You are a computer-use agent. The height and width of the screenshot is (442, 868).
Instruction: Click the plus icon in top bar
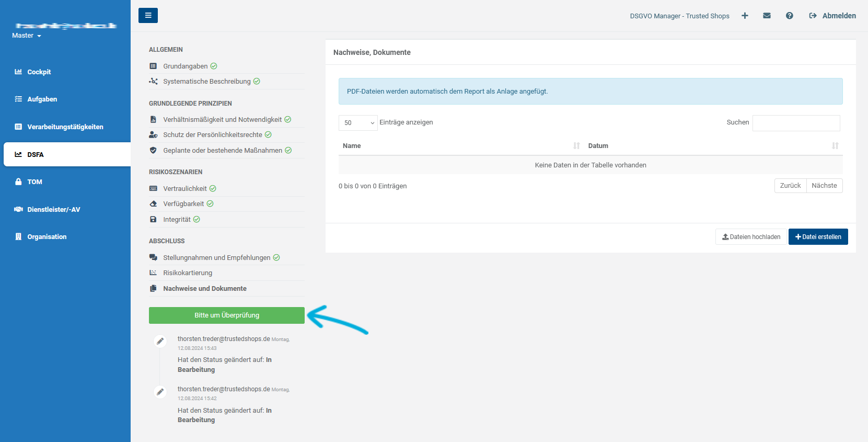pos(745,16)
